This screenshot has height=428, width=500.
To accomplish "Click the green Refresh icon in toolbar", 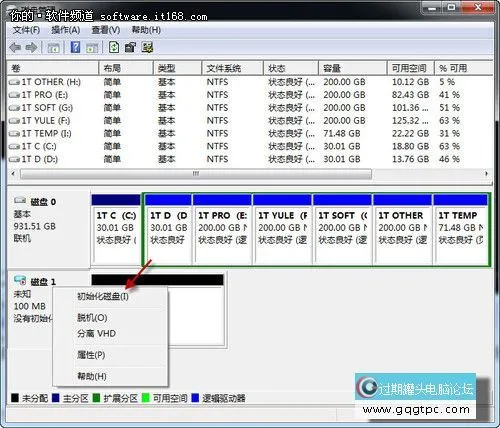I will pos(114,47).
